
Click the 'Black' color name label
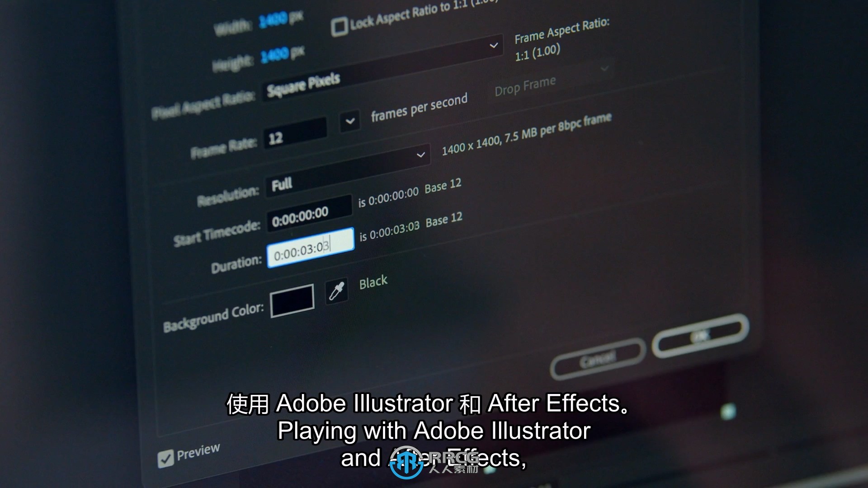point(373,282)
